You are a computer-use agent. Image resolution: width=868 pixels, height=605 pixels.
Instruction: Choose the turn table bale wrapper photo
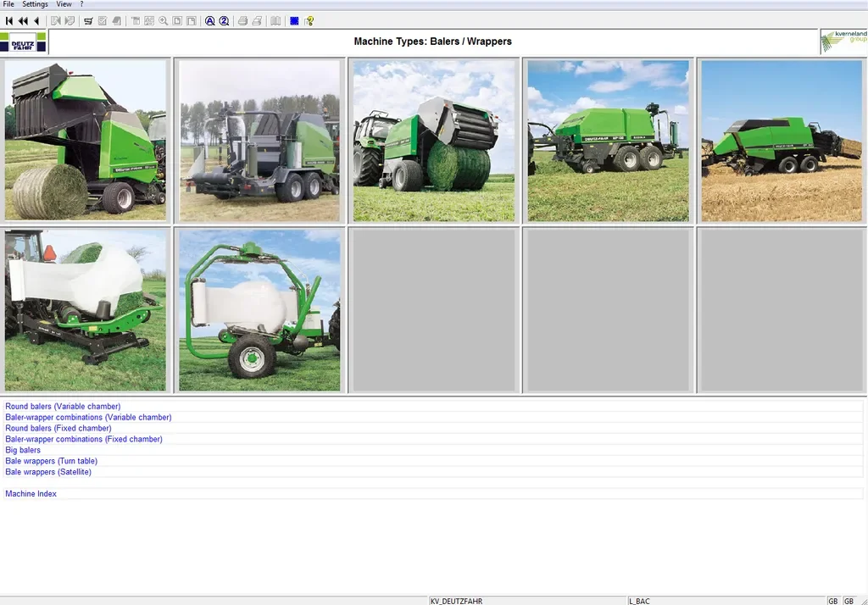click(x=86, y=310)
